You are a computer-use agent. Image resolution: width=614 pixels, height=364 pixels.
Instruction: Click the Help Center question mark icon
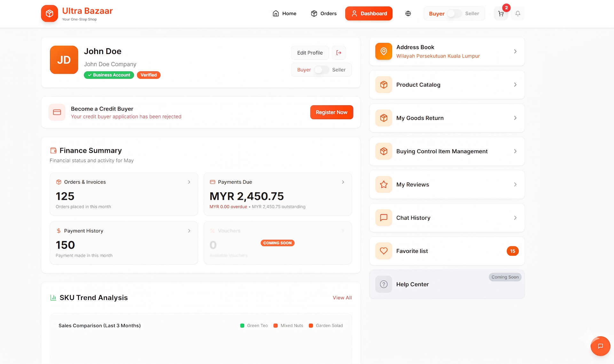[383, 284]
